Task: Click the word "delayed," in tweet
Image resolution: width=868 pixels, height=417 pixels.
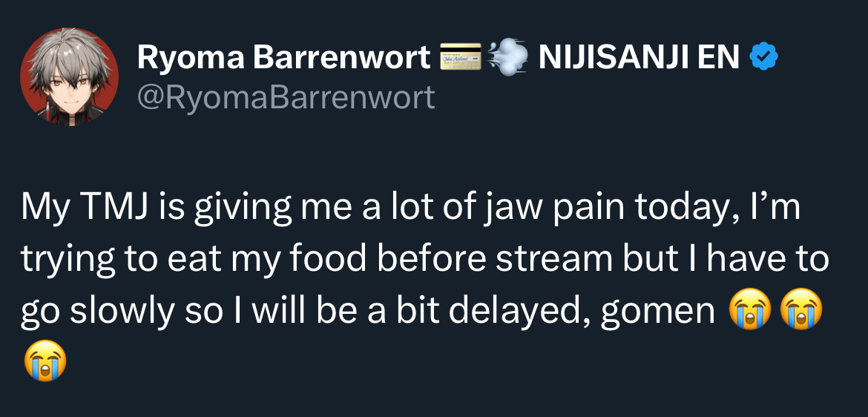Action: tap(513, 312)
